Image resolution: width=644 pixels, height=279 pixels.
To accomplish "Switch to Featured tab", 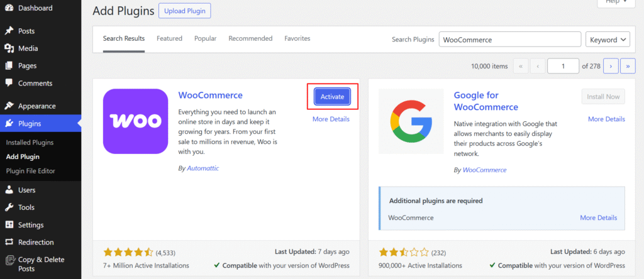I will [169, 38].
